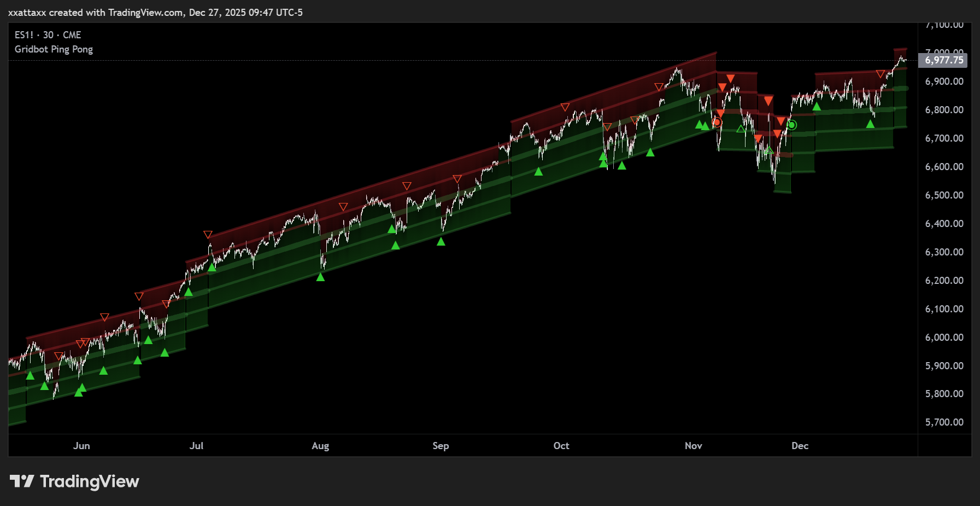Select the current price label 6,977.75
Image resolution: width=980 pixels, height=506 pixels.
(943, 60)
